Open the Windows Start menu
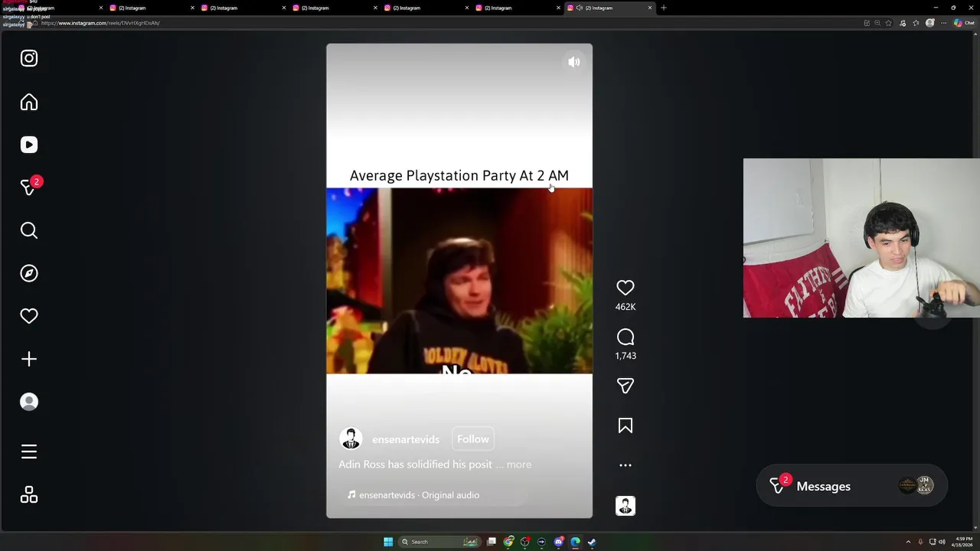The width and height of the screenshot is (980, 551). click(388, 542)
